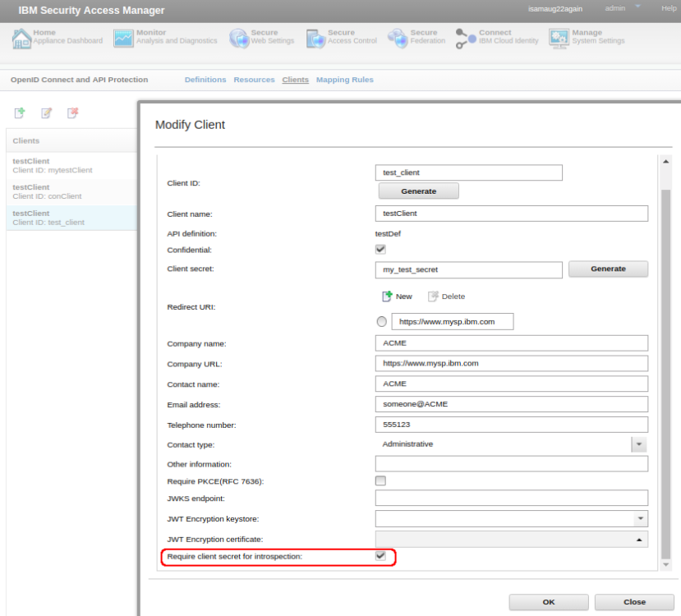Image resolution: width=681 pixels, height=616 pixels.
Task: Select client with ID test_client
Action: [71, 218]
